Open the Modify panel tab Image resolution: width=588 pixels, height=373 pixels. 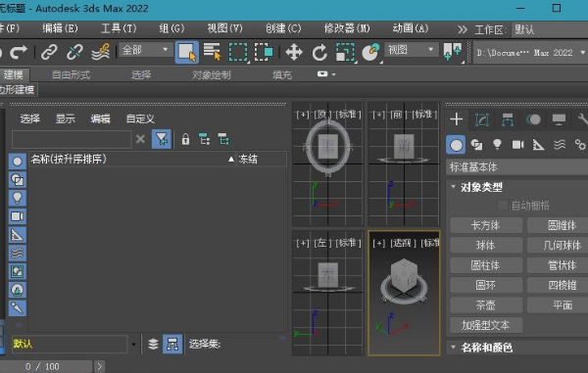coord(482,119)
